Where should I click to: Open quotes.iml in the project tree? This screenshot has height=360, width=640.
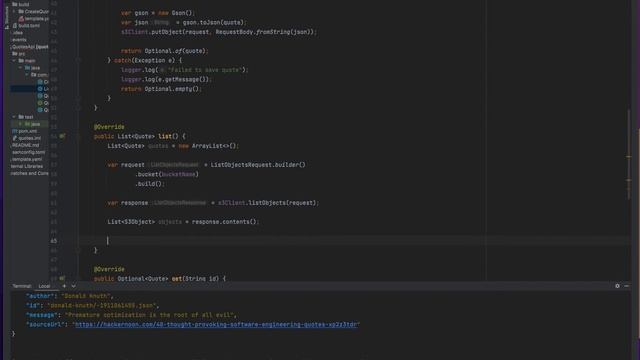click(x=27, y=138)
